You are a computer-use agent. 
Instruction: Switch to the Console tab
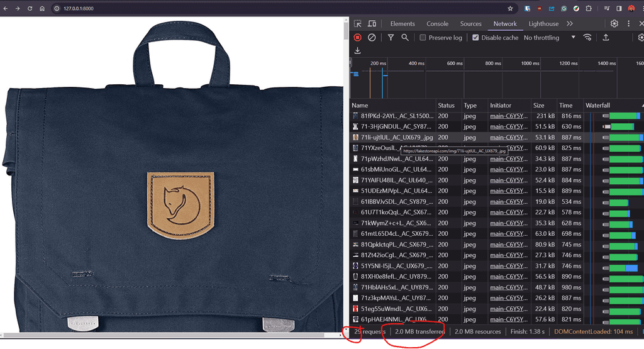437,24
